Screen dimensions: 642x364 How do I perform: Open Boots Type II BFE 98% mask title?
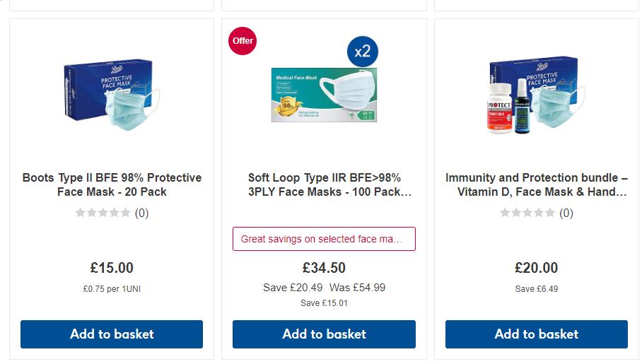pos(112,184)
